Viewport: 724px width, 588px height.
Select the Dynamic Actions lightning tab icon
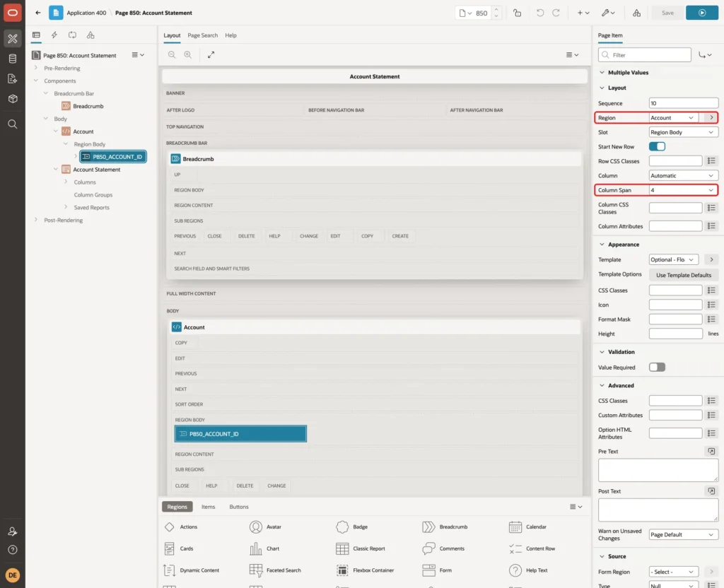pyautogui.click(x=54, y=35)
